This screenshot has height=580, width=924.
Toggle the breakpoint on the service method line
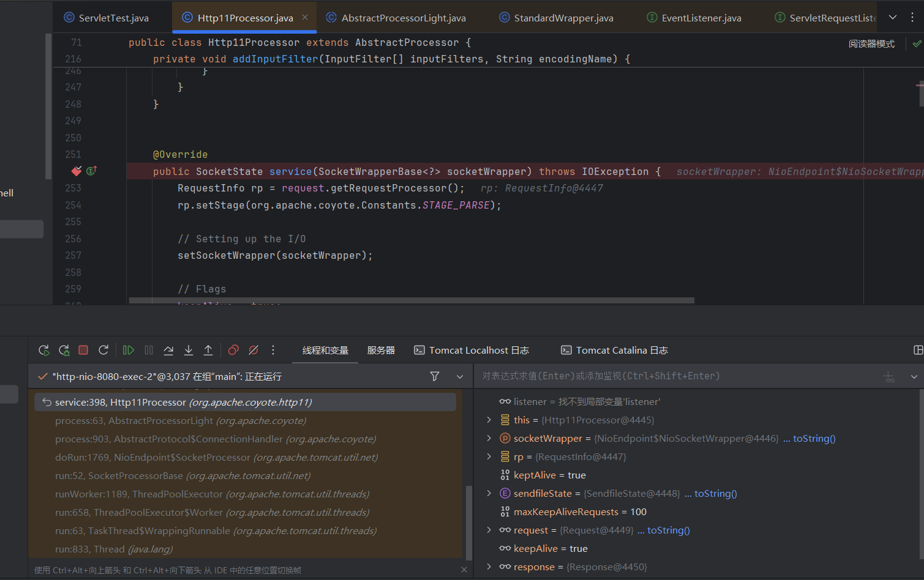coord(76,171)
